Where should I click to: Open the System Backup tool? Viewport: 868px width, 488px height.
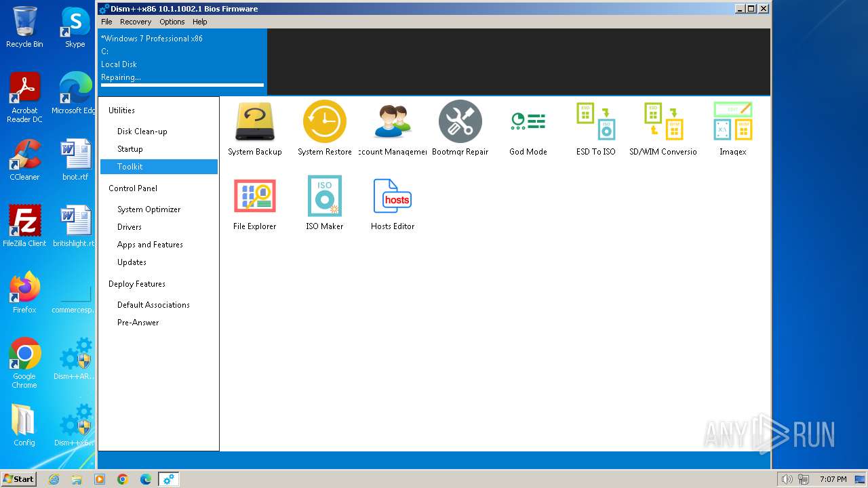(254, 129)
